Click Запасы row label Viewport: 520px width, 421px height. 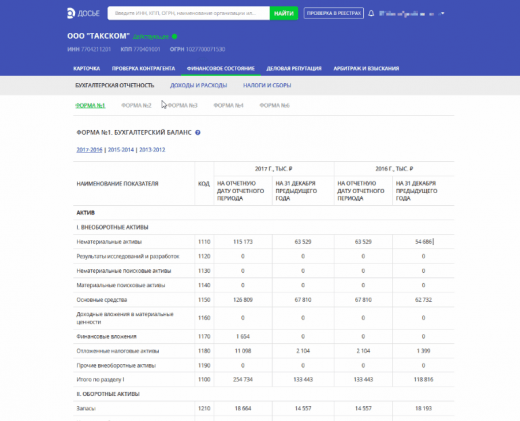coord(86,408)
